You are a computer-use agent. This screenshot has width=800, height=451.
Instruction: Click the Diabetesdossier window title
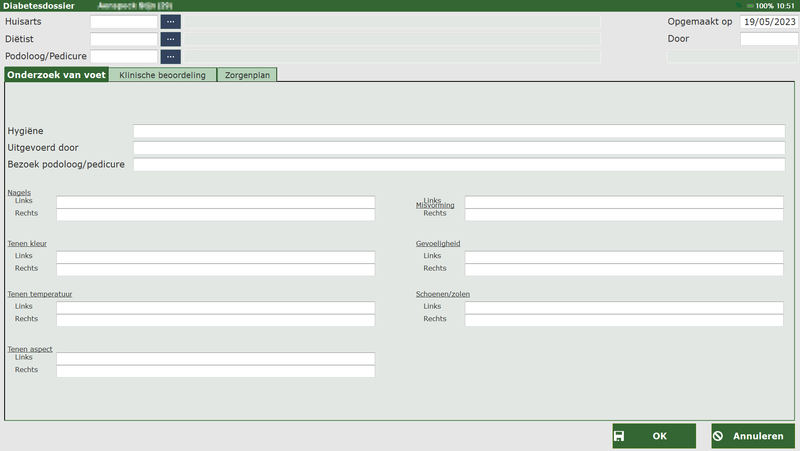(39, 6)
